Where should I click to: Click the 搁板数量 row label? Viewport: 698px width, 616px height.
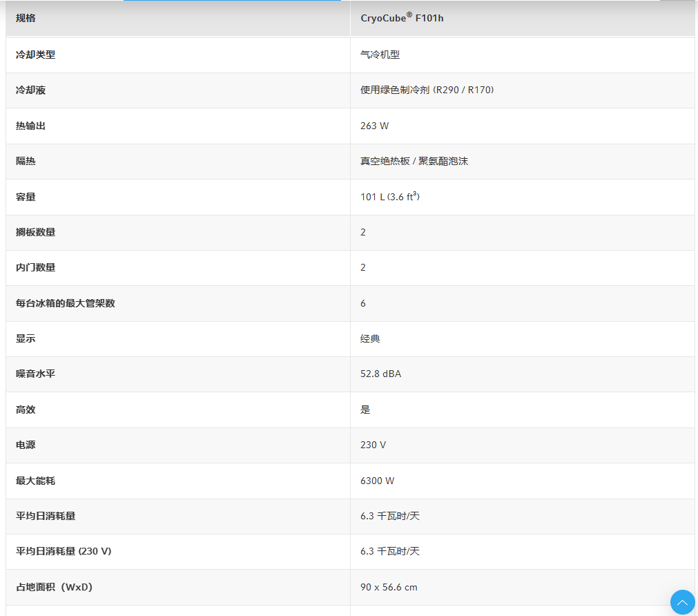coord(35,232)
